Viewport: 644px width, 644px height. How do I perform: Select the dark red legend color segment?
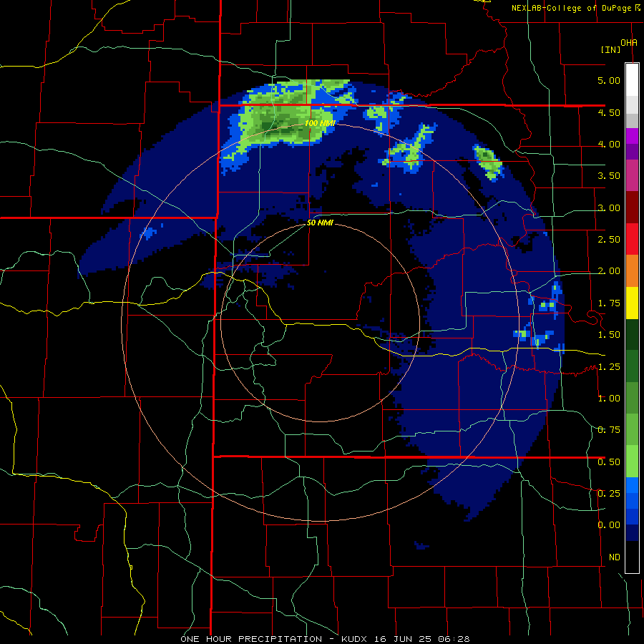[632, 208]
